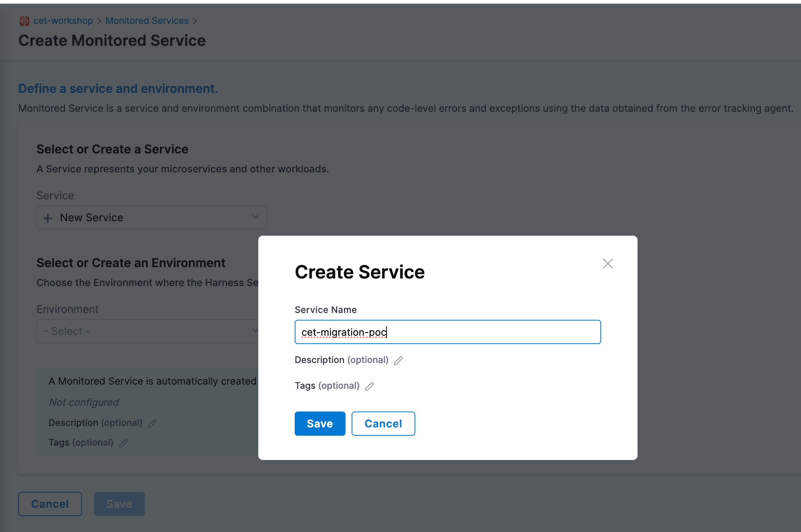Expand the New Service dropdown
Screen dimensions: 801x532
(152, 217)
